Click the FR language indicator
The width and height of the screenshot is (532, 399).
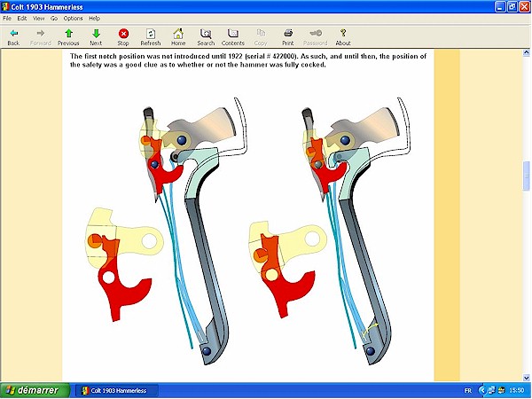pos(467,390)
